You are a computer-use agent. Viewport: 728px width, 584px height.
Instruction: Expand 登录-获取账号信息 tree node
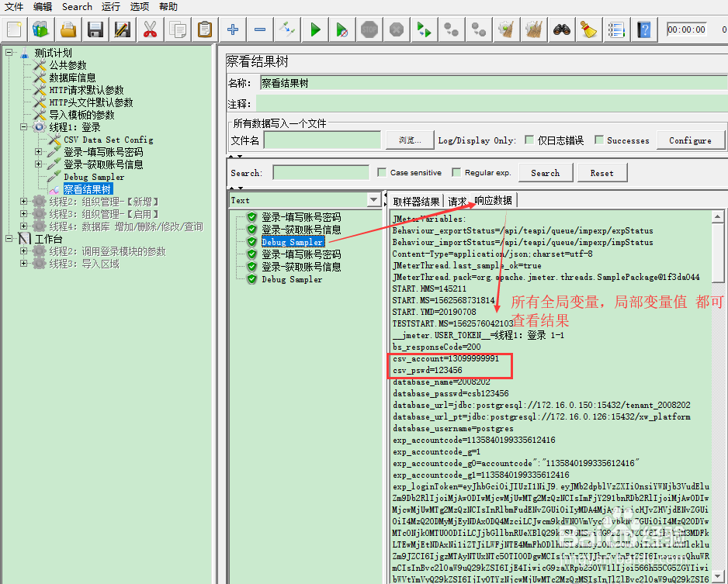click(x=38, y=164)
